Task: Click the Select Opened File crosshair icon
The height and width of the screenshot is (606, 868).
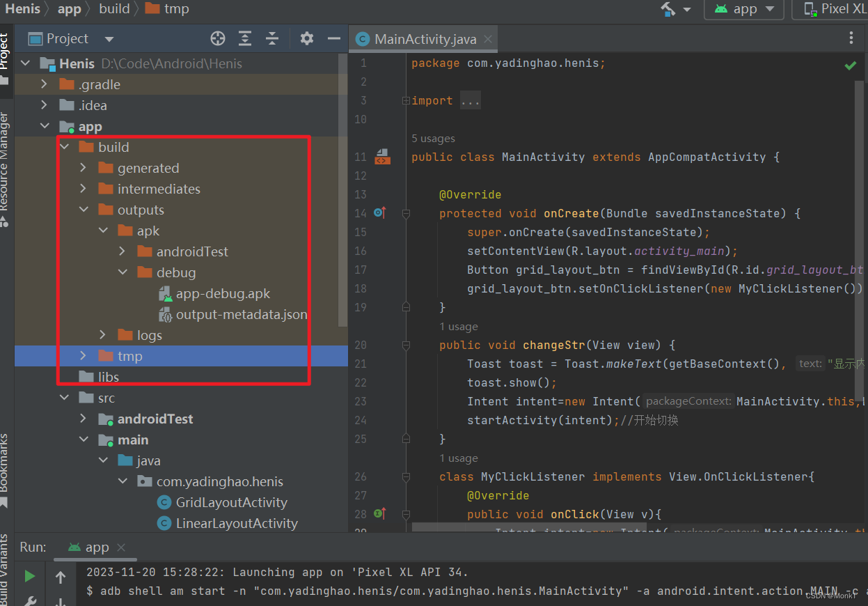Action: pyautogui.click(x=217, y=38)
